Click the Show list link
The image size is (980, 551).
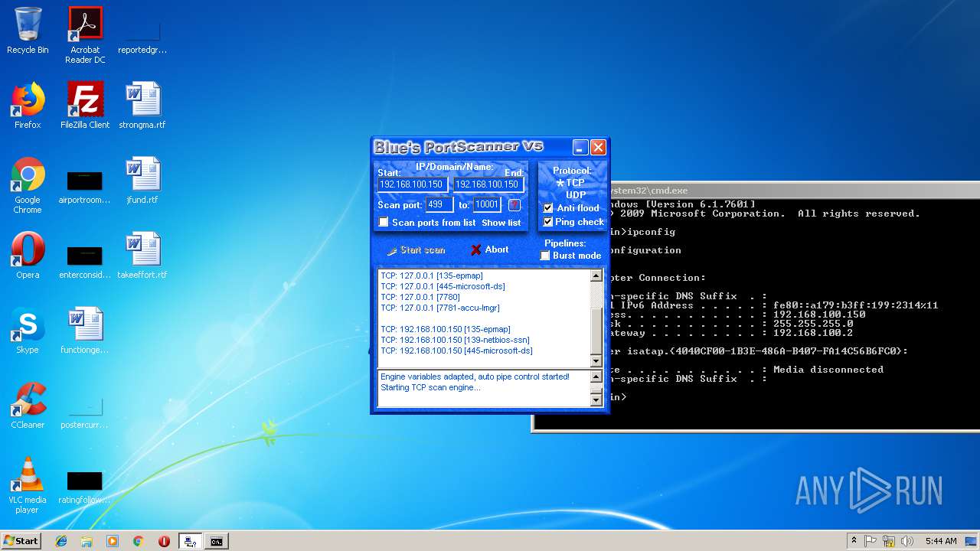pyautogui.click(x=501, y=223)
